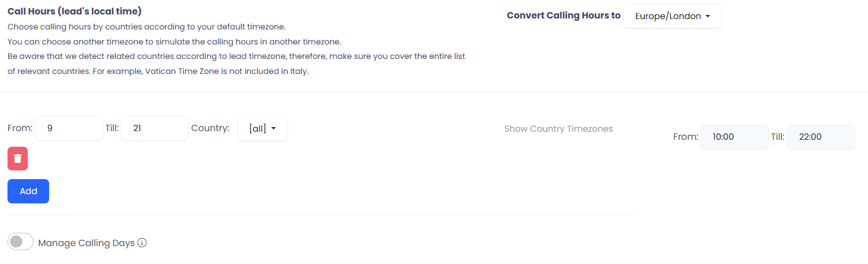Select the From hour field containing 9
This screenshot has width=868, height=264.
tap(69, 128)
